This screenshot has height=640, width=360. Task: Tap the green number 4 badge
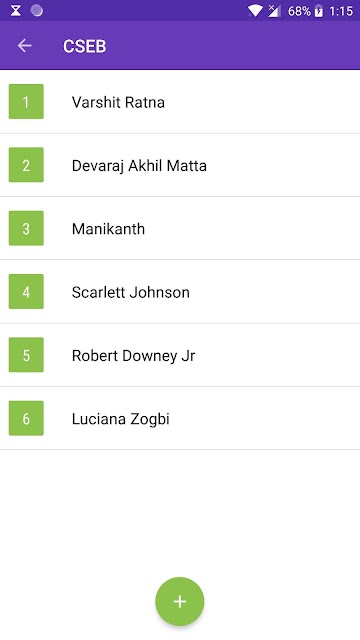(26, 291)
